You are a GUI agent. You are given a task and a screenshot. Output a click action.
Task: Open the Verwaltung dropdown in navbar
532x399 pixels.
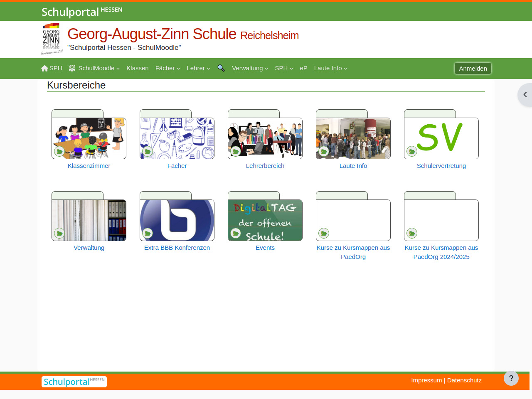250,68
